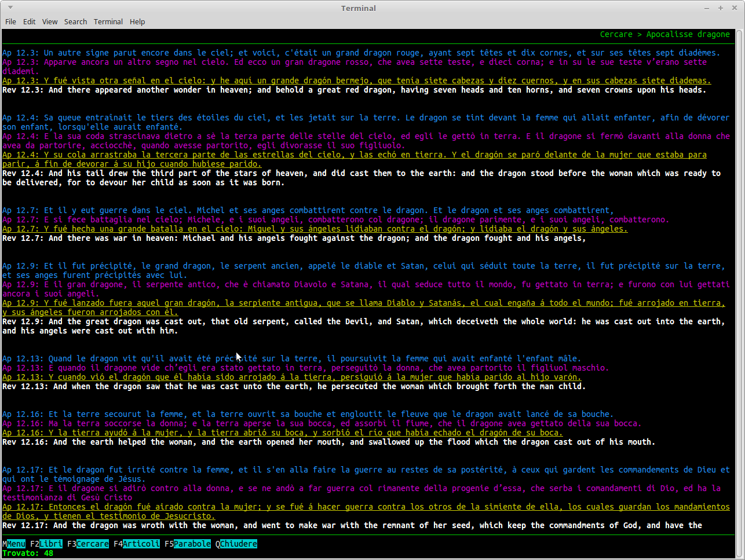Select underlined Spanish verse Ap 12.9
The height and width of the screenshot is (560, 745).
(364, 308)
